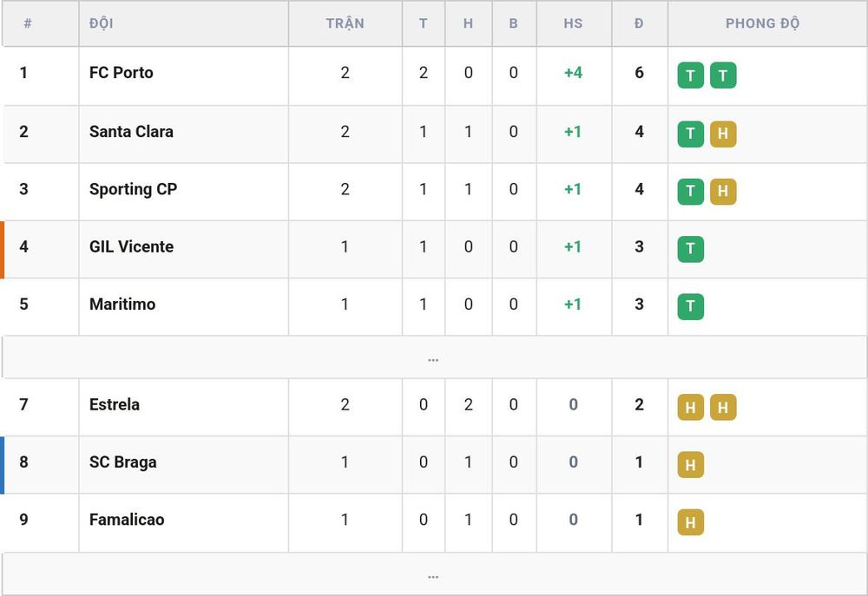The height and width of the screenshot is (596, 868).
Task: Select the ĐỘI column header
Action: click(x=102, y=23)
